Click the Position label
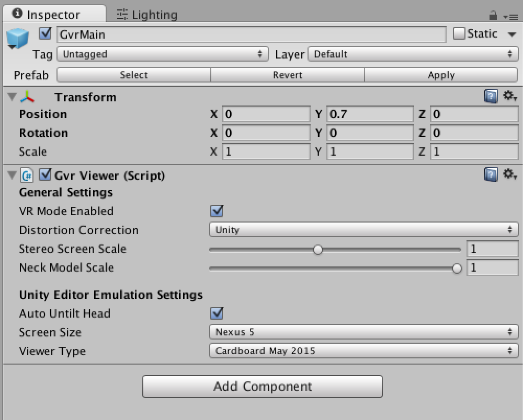 (43, 114)
